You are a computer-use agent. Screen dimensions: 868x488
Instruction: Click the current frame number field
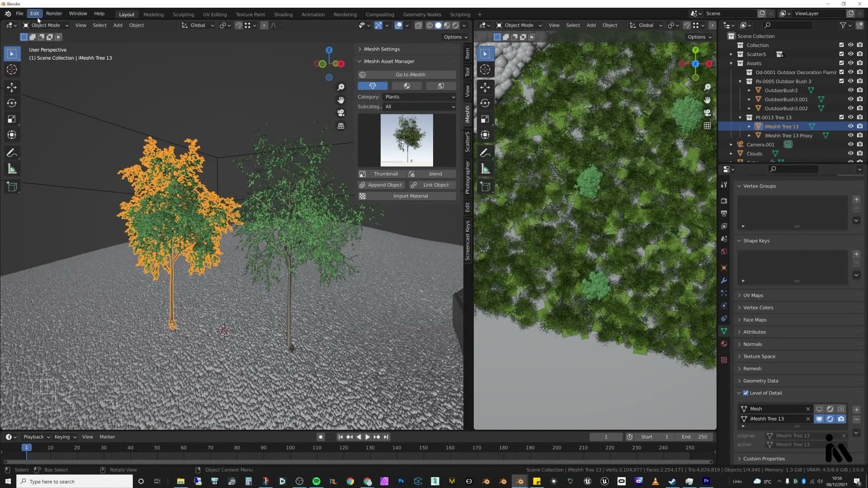point(606,437)
